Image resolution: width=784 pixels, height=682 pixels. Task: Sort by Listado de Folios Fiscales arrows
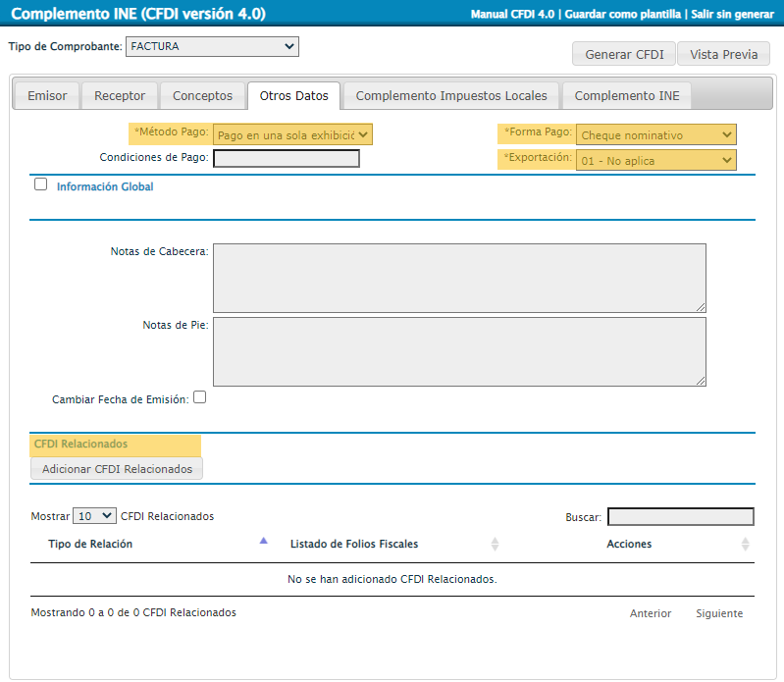495,544
